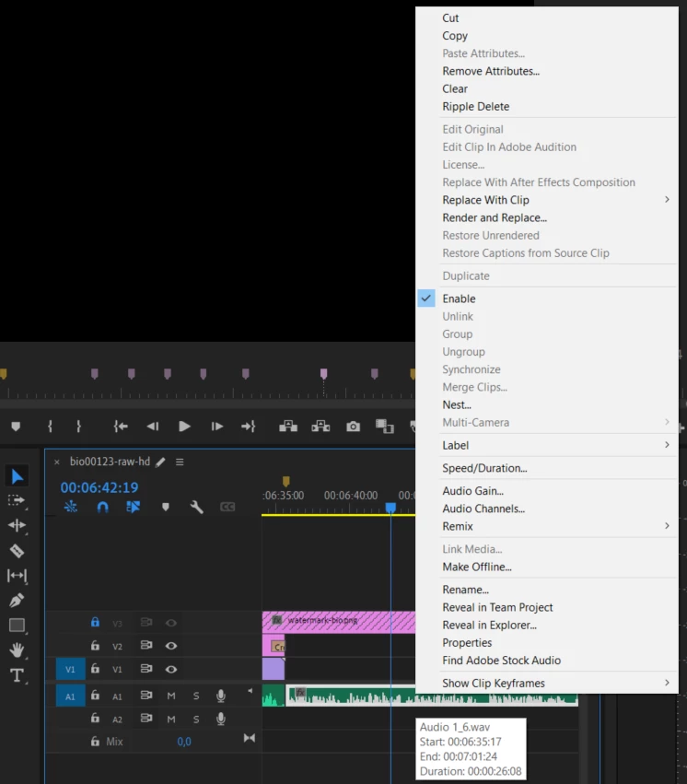Add marker in timeline panel
This screenshot has height=784, width=687.
(x=166, y=507)
